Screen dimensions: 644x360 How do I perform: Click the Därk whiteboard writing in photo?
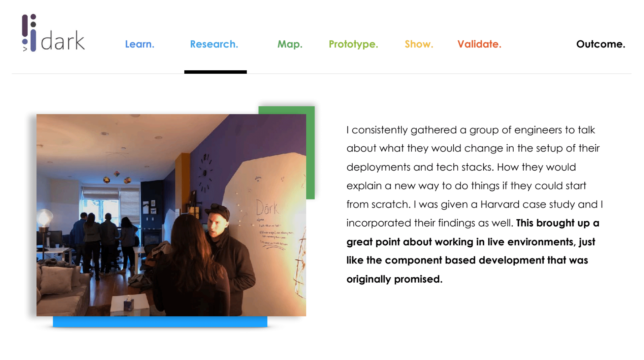coord(267,208)
